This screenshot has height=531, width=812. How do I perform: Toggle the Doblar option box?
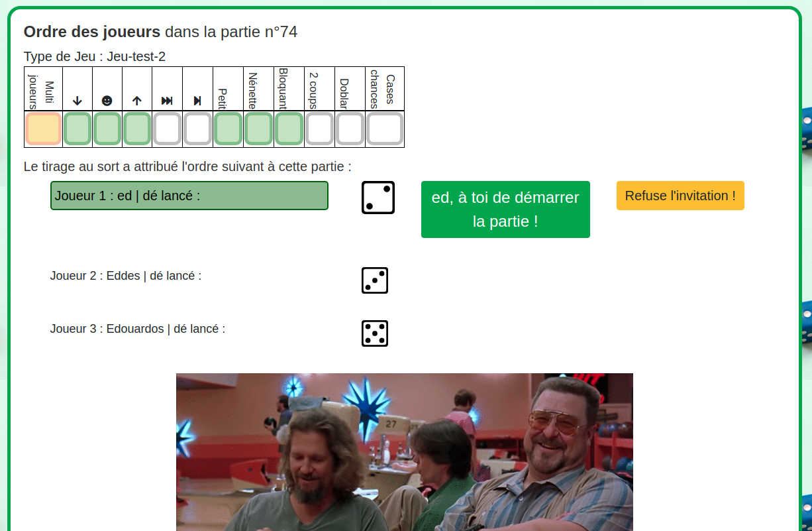pyautogui.click(x=350, y=129)
